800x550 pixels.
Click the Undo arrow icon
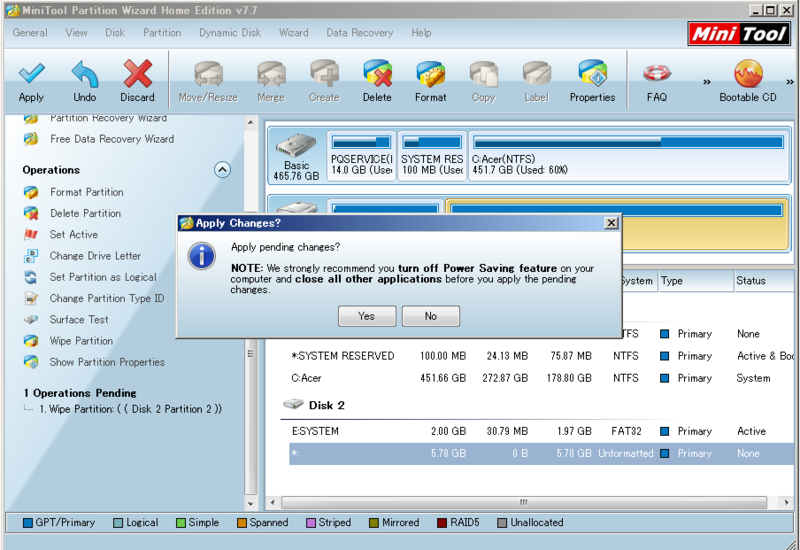point(85,73)
